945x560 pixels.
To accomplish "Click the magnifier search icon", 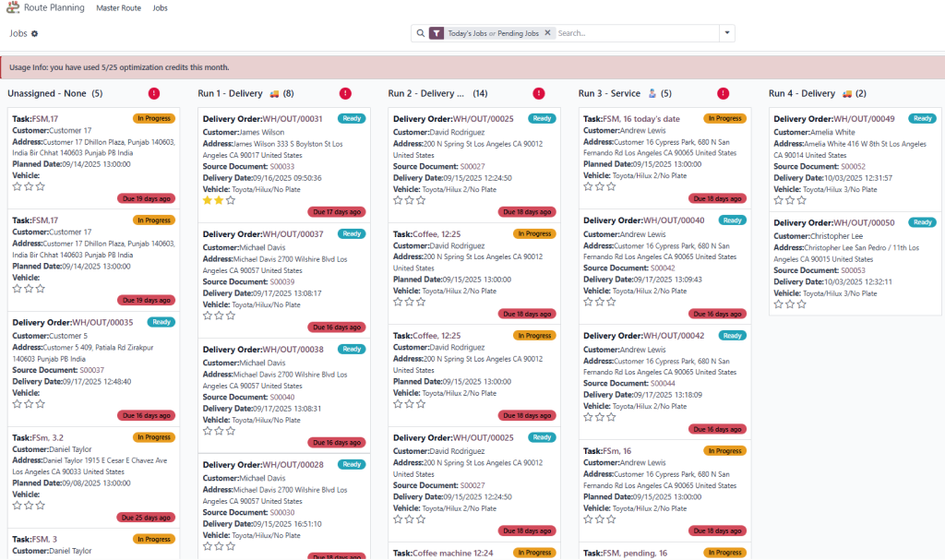I will pyautogui.click(x=420, y=33).
